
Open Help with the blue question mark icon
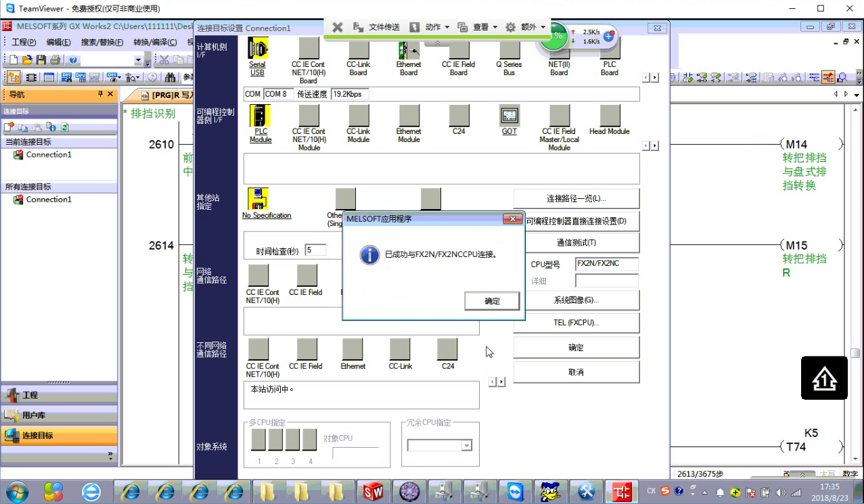(74, 60)
